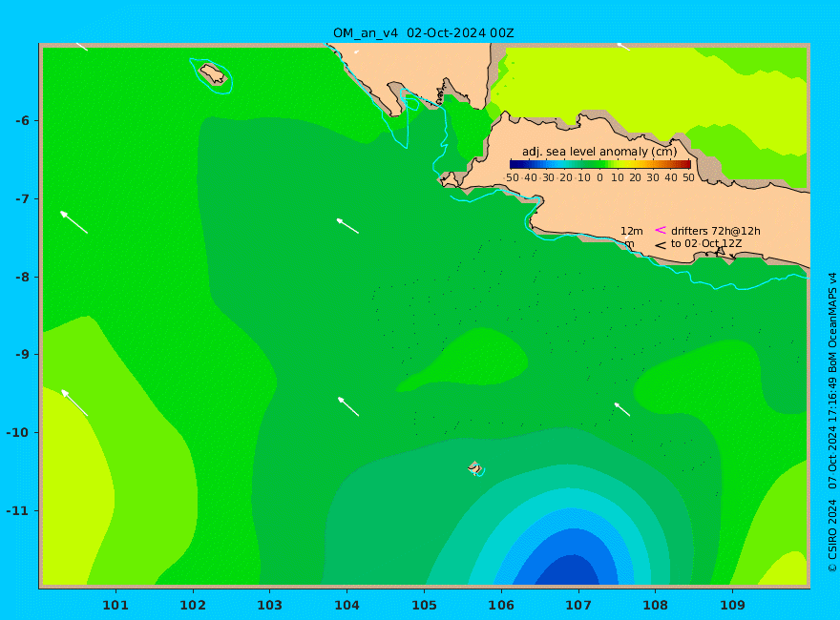Viewport: 840px width, 620px height.
Task: Click the small island near 102E, 5.4S
Action: tap(213, 73)
